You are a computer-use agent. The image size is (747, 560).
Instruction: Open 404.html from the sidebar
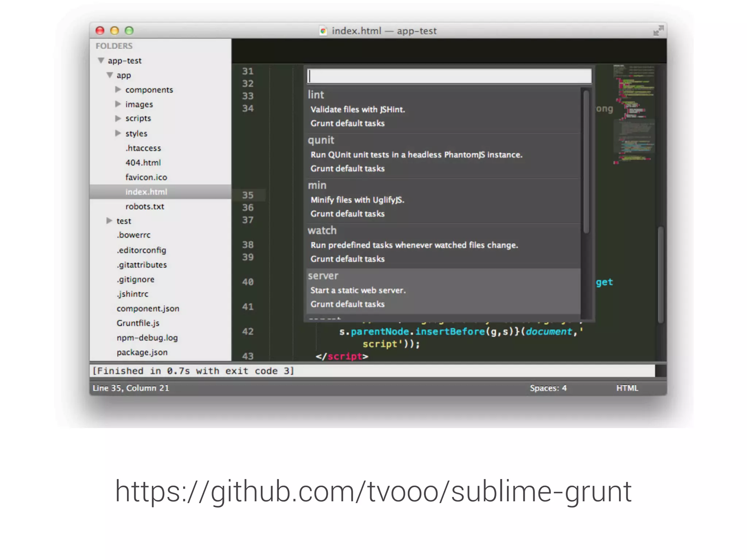[x=143, y=163]
